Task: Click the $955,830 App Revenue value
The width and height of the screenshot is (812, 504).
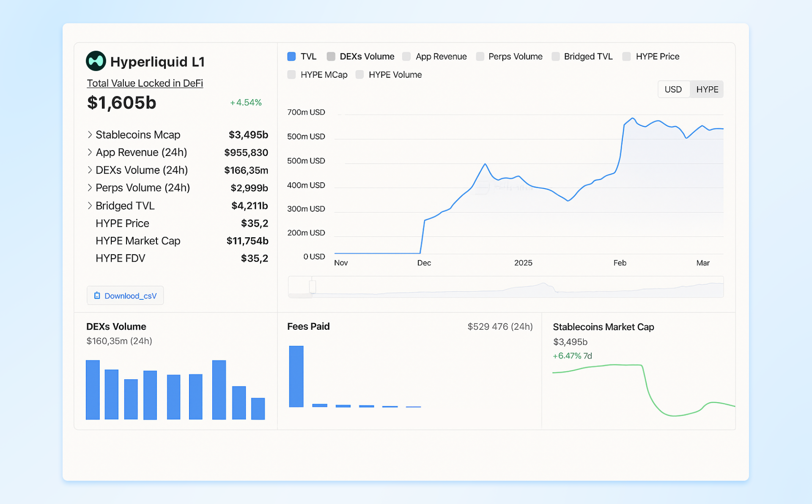Action: (x=246, y=153)
